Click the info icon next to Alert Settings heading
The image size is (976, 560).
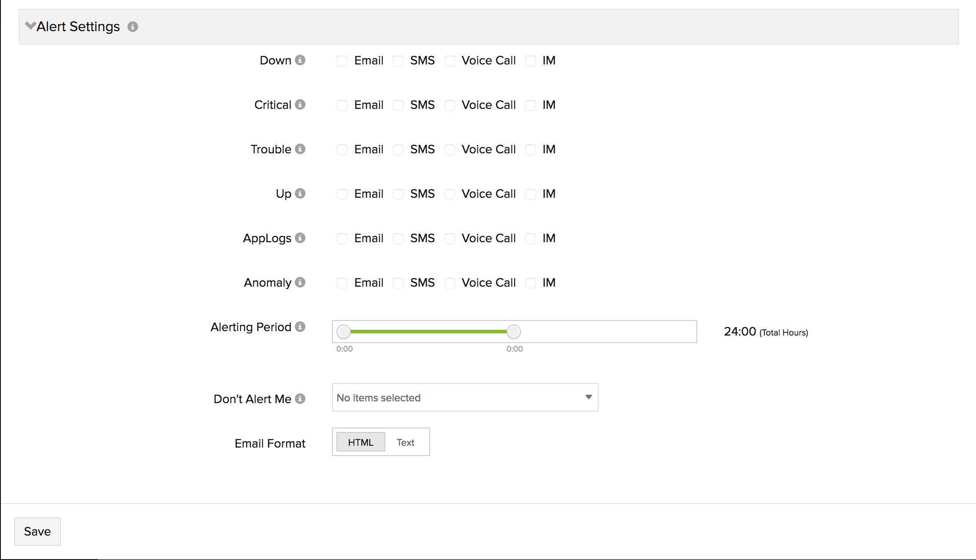pyautogui.click(x=132, y=27)
